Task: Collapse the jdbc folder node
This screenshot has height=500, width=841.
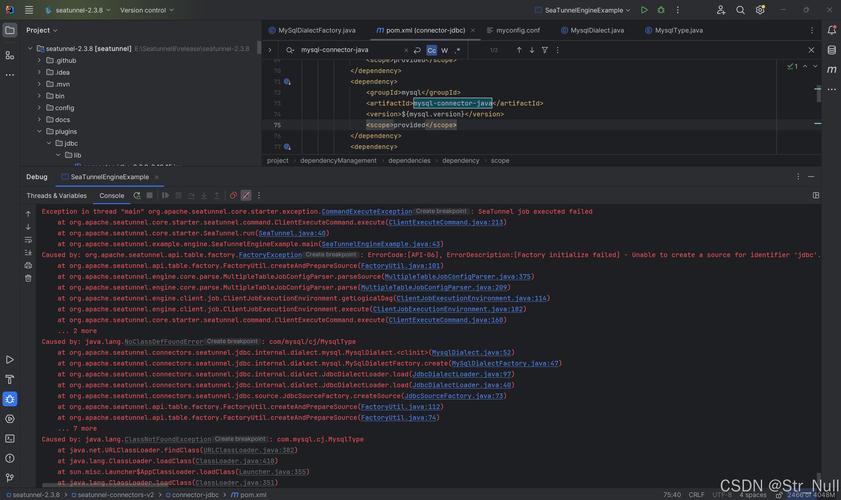Action: [48, 143]
